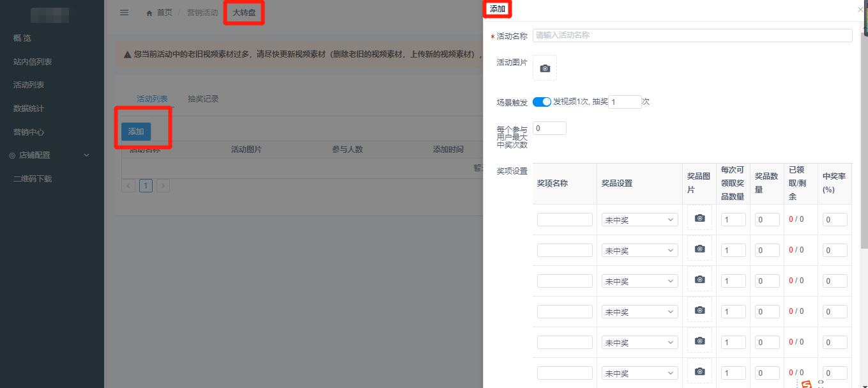Viewport: 868px width, 388px height.
Task: Click the 活动名称 input field
Action: pos(692,36)
